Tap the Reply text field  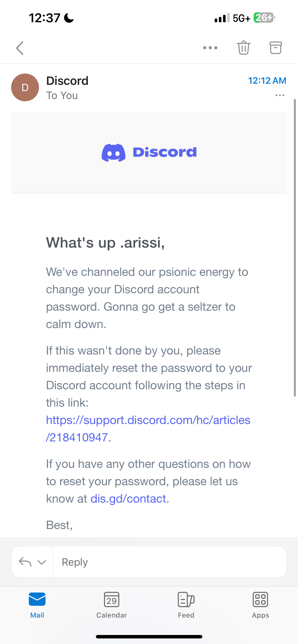click(x=170, y=562)
